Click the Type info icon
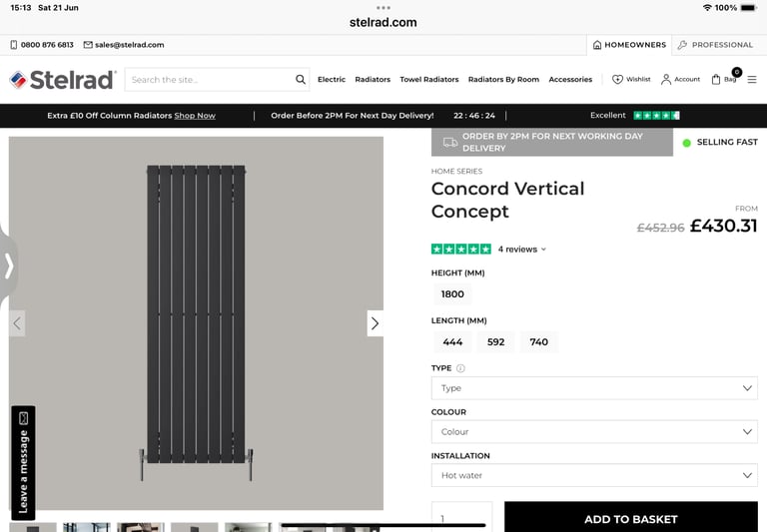The image size is (767, 532). pos(460,368)
